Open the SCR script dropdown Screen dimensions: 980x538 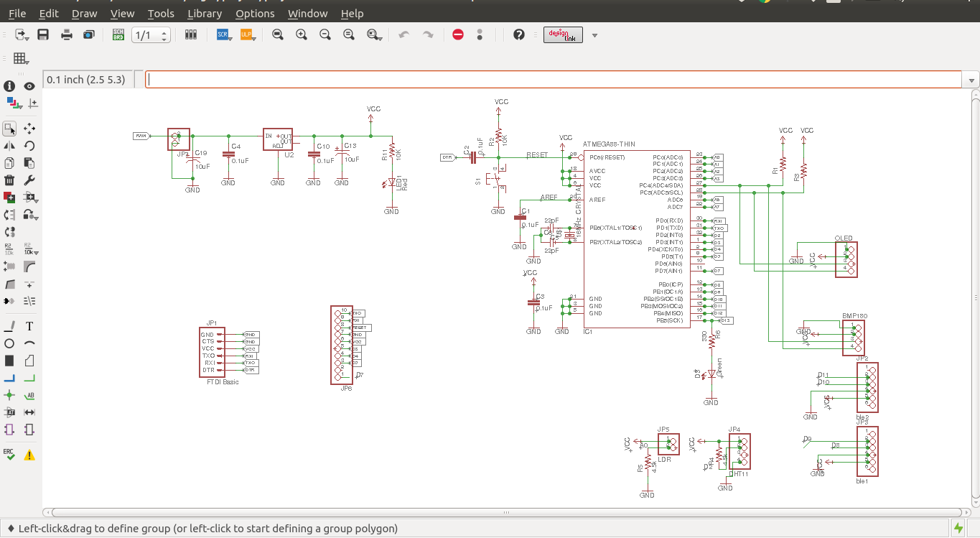[x=224, y=34]
